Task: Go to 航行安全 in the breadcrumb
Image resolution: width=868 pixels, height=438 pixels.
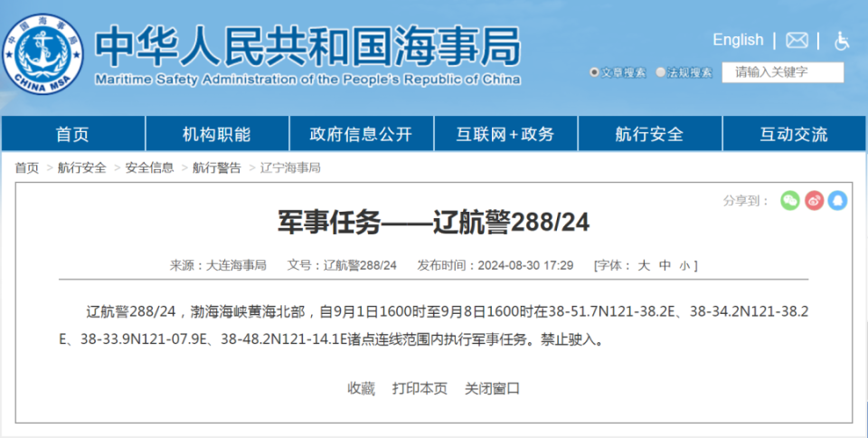Action: click(x=82, y=167)
